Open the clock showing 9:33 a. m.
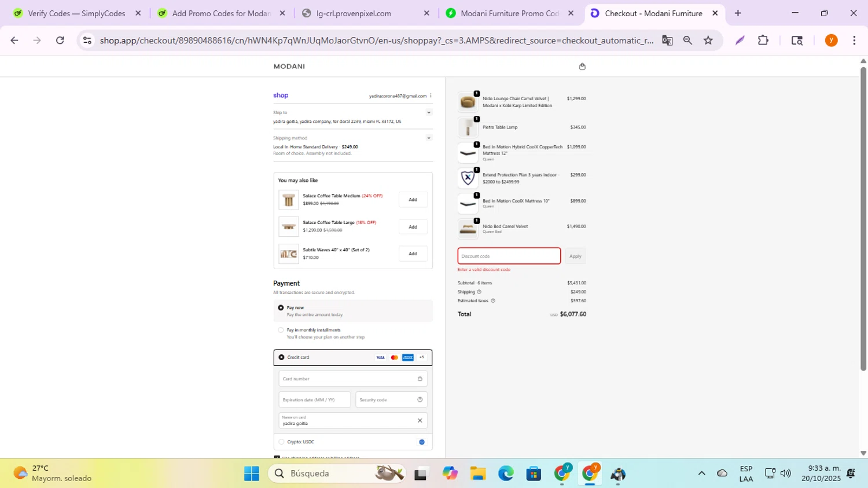The image size is (868, 488). tap(821, 474)
